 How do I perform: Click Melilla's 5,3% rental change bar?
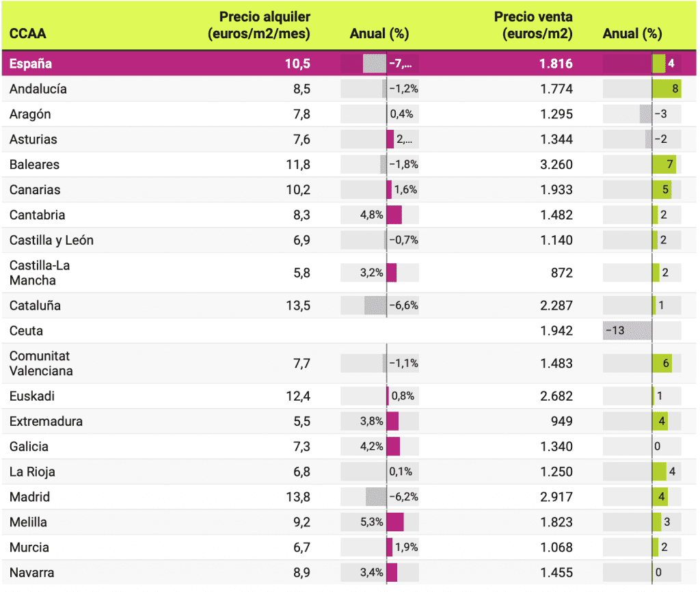[394, 522]
